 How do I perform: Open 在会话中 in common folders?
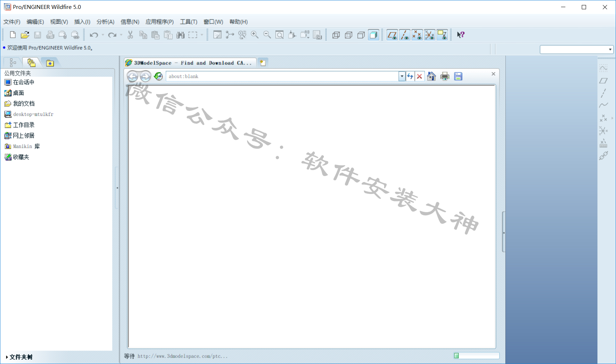click(x=19, y=82)
